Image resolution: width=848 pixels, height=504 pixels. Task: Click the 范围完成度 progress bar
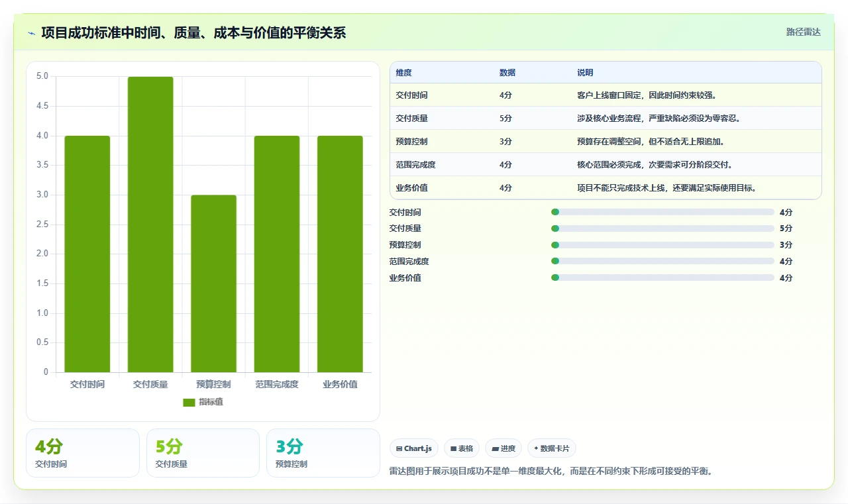[662, 262]
